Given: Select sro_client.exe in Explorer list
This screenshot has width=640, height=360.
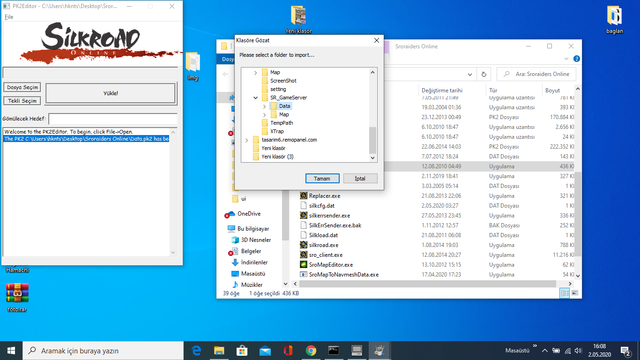Looking at the screenshot, I should point(325,255).
